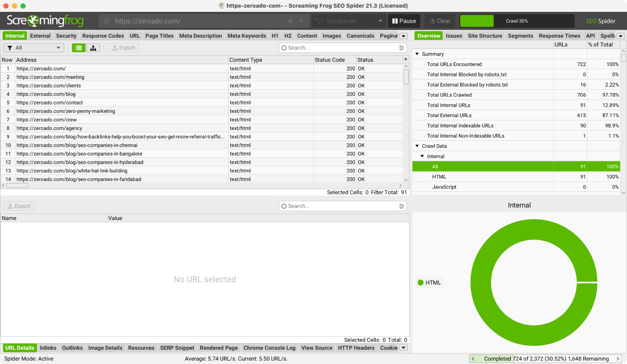The image size is (627, 364).
Task: Click the overview panel scroll-down arrow
Action: (624, 193)
